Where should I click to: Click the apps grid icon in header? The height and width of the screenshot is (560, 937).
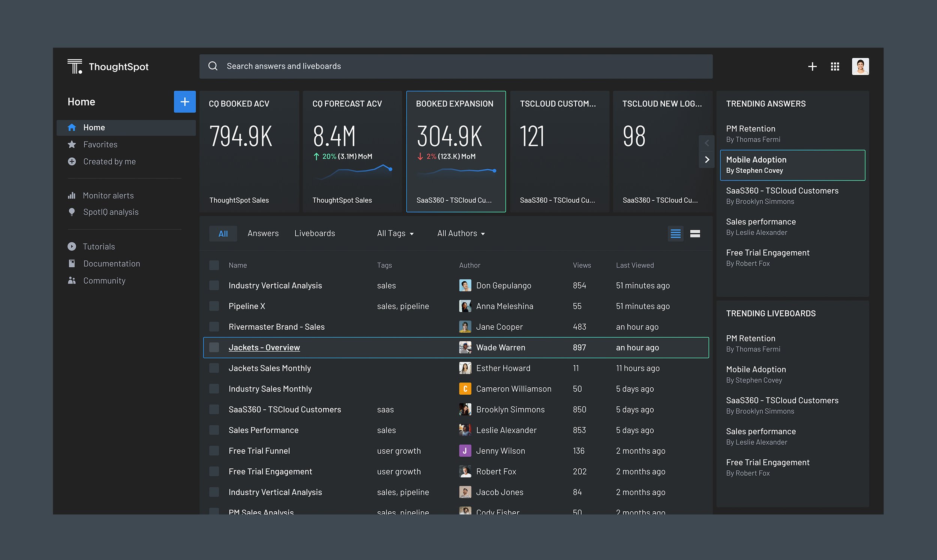[x=835, y=66]
